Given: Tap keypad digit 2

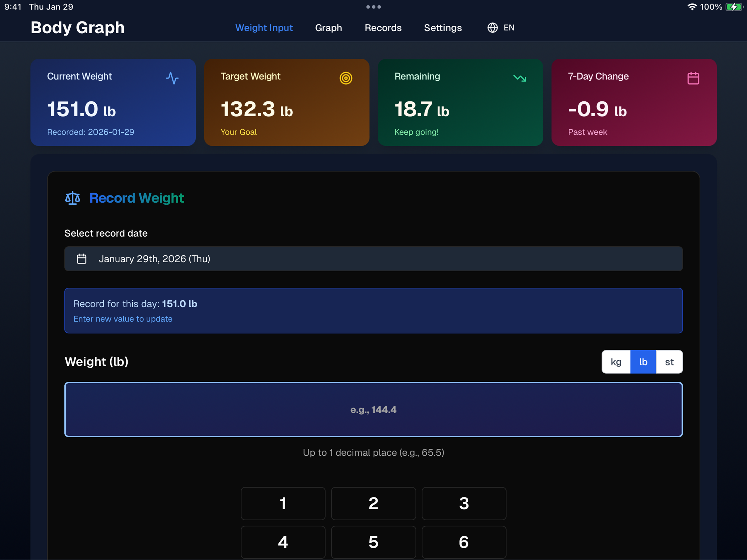Looking at the screenshot, I should 373,503.
